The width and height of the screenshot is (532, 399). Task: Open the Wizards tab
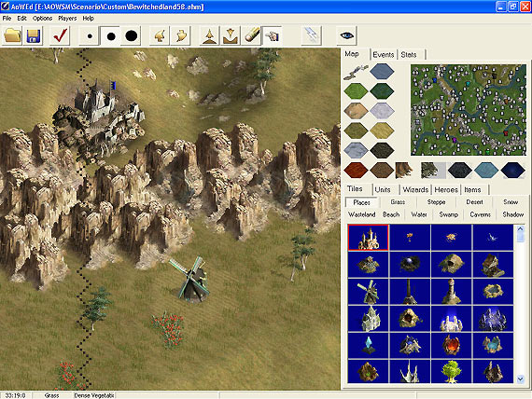click(x=415, y=190)
